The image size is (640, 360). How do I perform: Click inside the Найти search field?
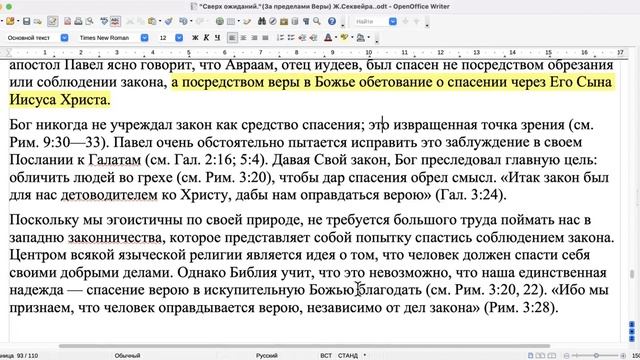point(371,21)
